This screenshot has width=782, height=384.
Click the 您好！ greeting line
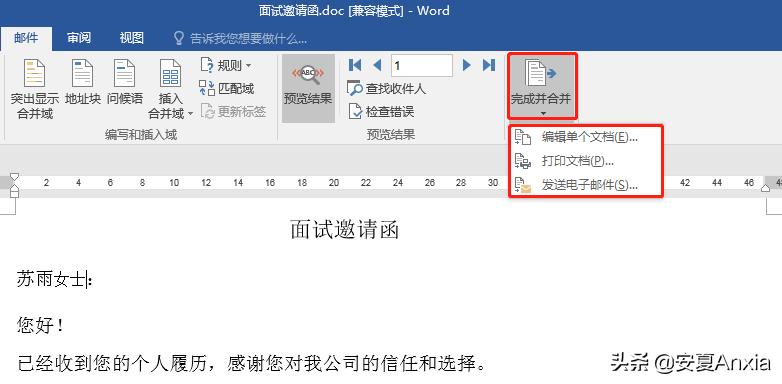click(x=41, y=326)
